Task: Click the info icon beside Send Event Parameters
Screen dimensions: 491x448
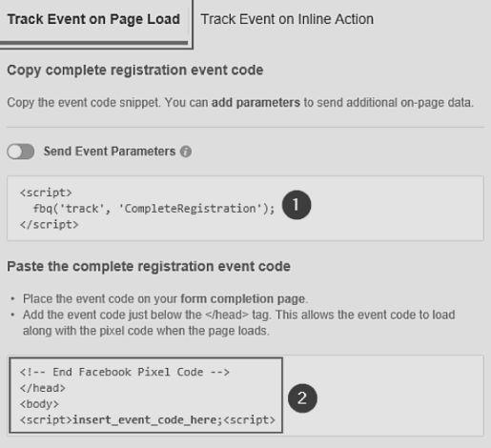Action: point(186,152)
